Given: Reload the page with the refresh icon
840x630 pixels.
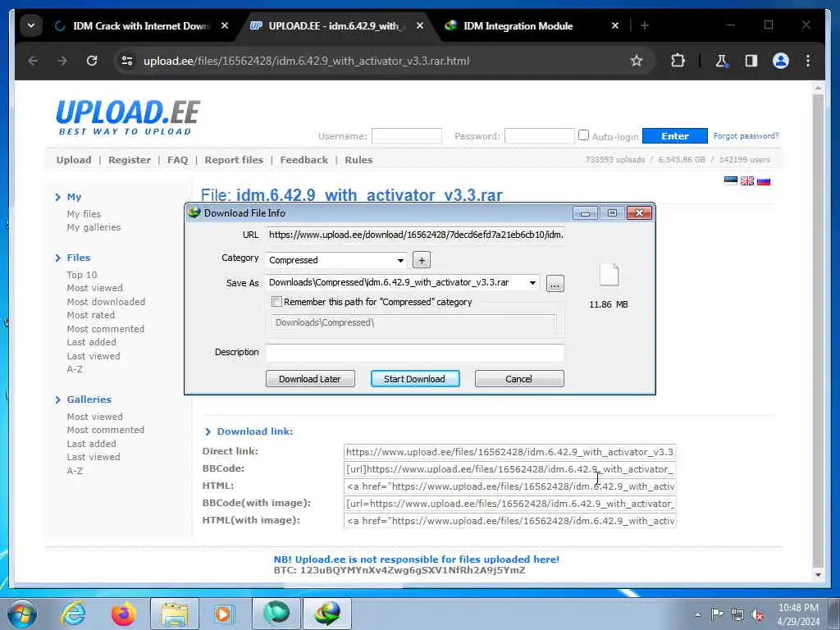Looking at the screenshot, I should pyautogui.click(x=92, y=61).
